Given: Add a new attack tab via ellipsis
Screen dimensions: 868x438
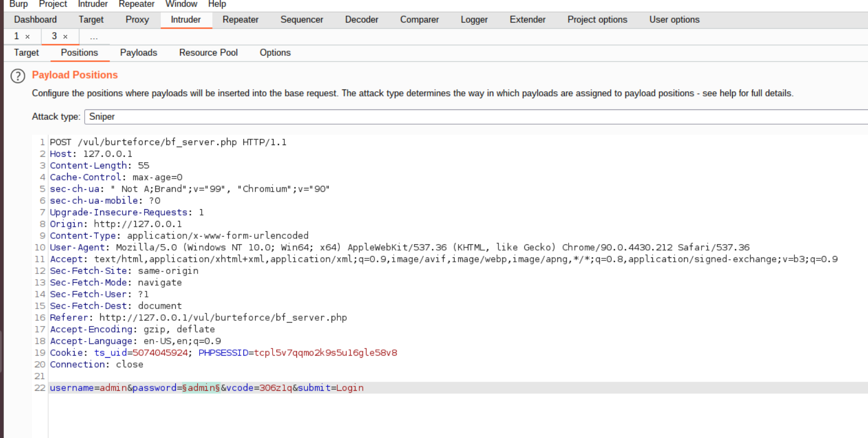Looking at the screenshot, I should click(94, 36).
